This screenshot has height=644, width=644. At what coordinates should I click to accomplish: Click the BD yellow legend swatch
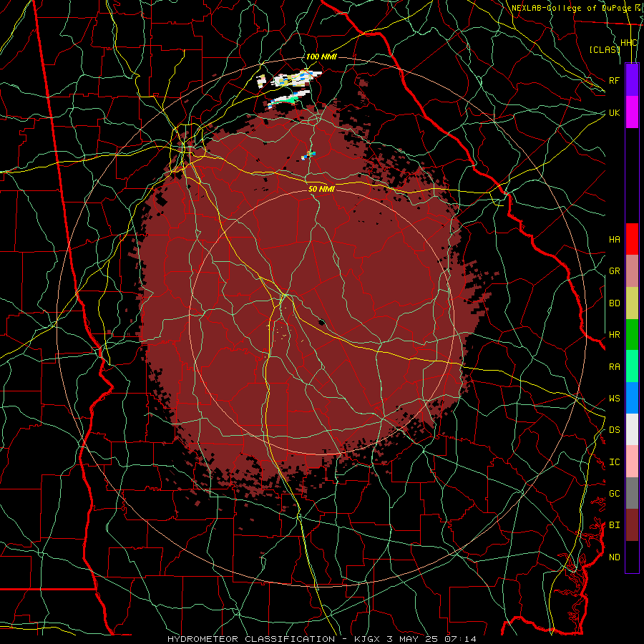[632, 303]
